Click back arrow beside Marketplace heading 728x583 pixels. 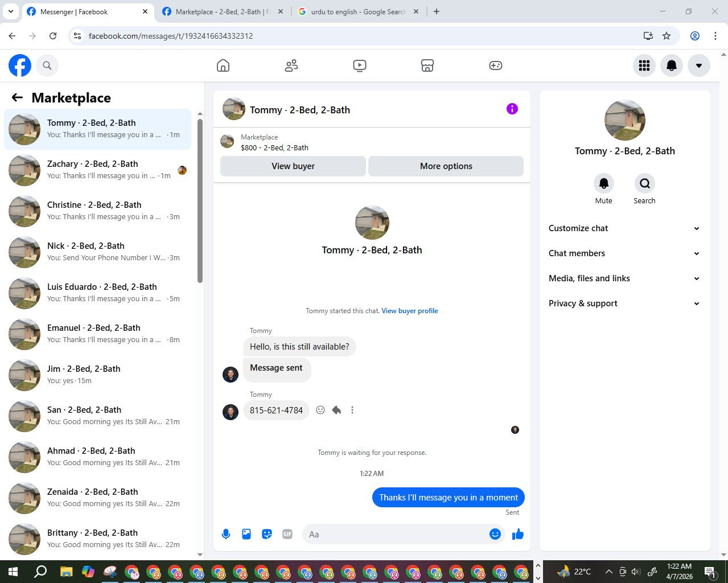[17, 98]
